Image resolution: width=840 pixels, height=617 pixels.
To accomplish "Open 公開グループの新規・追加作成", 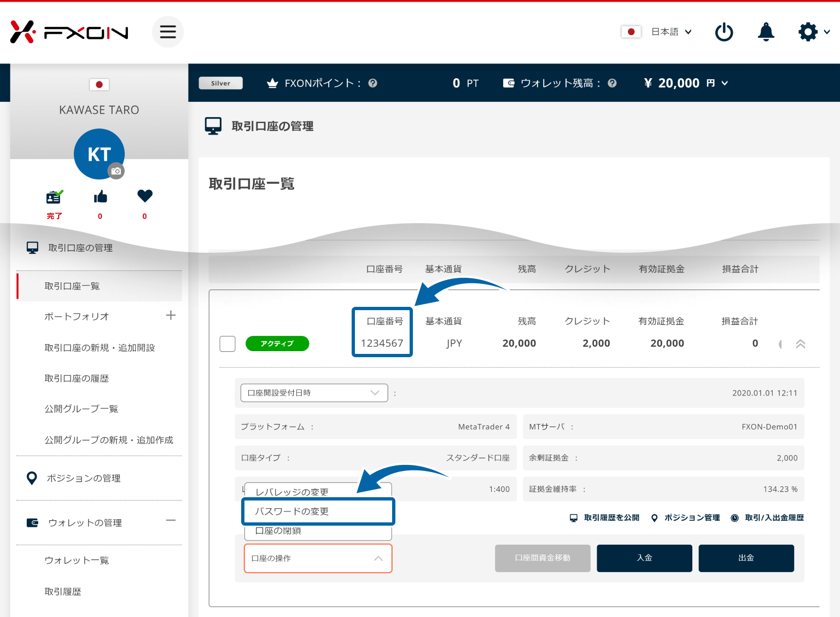I will point(109,440).
